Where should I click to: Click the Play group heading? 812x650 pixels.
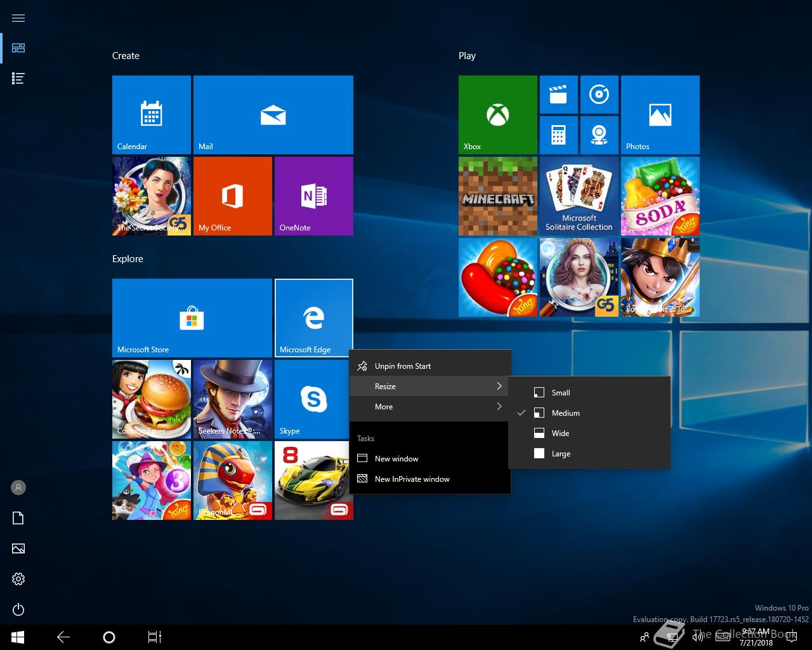click(467, 56)
